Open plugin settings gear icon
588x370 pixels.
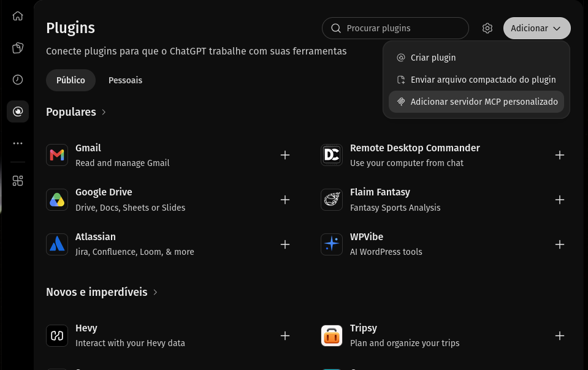click(x=487, y=28)
